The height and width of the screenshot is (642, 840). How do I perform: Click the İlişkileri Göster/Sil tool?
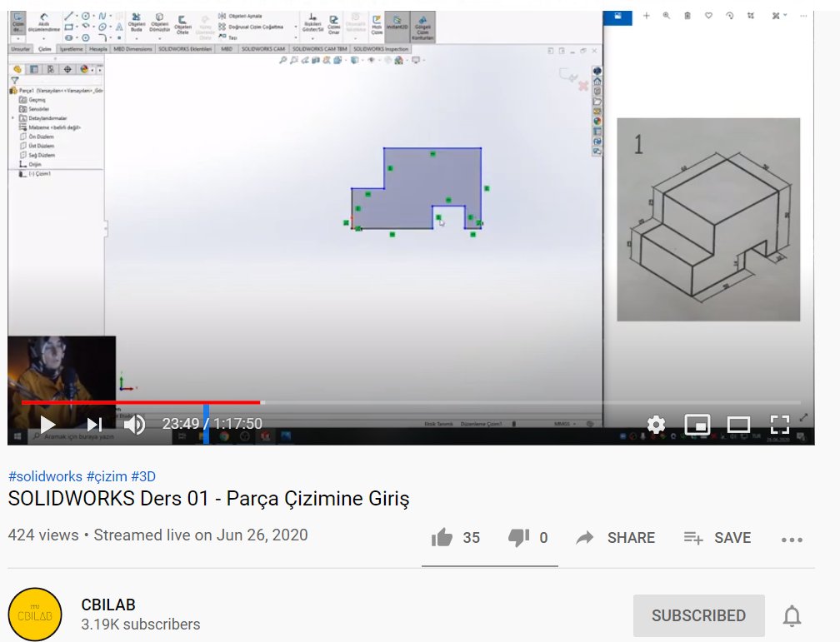(x=312, y=23)
